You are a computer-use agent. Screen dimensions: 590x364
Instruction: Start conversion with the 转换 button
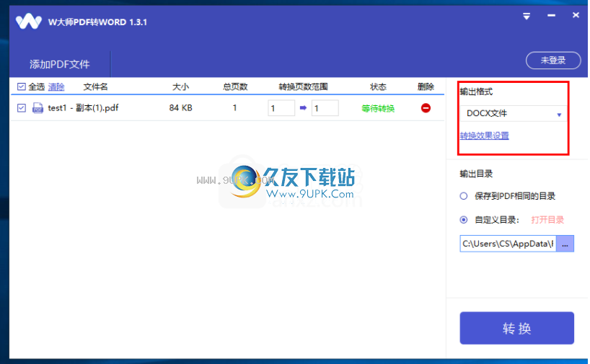(516, 328)
